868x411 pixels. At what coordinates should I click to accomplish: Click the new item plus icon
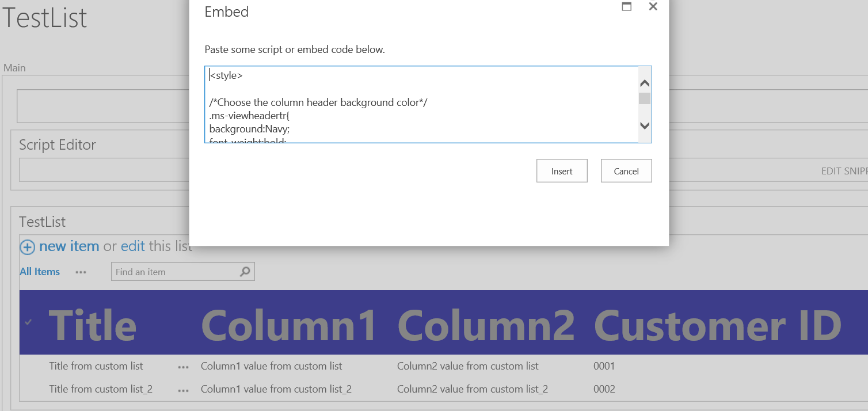click(x=27, y=246)
